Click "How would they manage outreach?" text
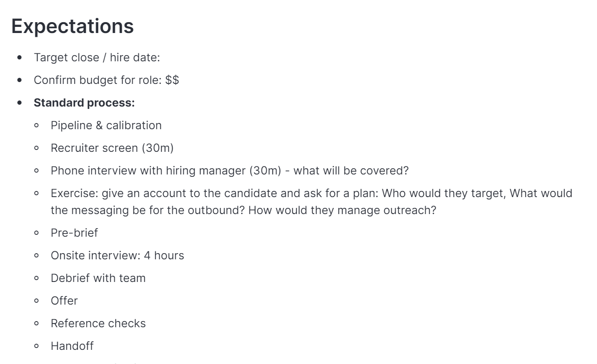The width and height of the screenshot is (597, 364). click(x=342, y=210)
